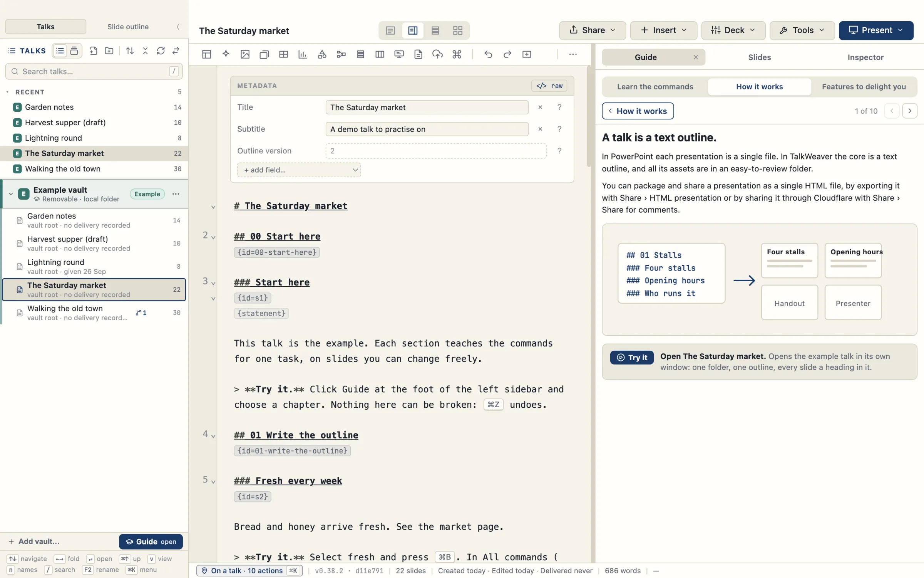Toggle raw metadata view

click(x=549, y=86)
